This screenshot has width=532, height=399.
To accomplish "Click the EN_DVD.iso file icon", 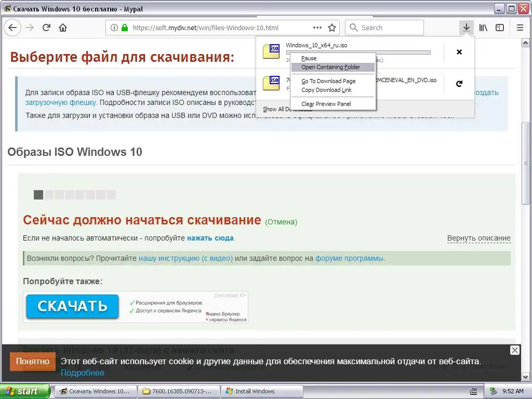I will pos(271,83).
